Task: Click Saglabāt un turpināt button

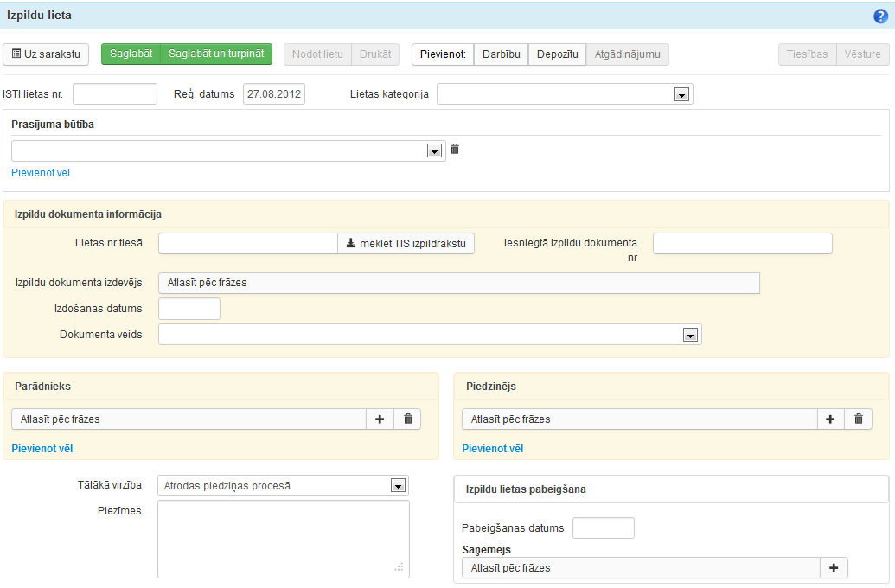Action: (217, 54)
